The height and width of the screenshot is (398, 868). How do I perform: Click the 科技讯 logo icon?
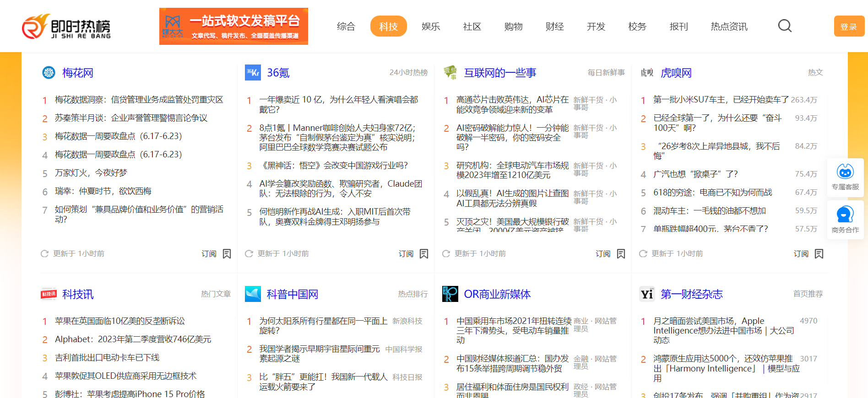point(49,294)
